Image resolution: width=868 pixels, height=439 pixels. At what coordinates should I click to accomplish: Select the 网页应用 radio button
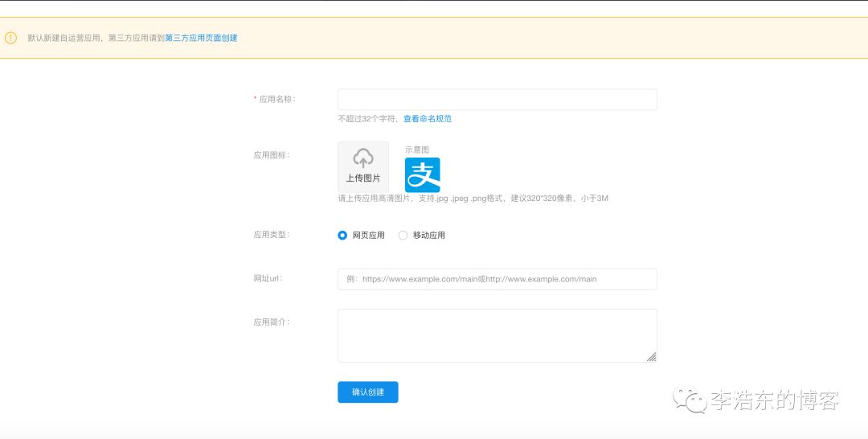342,236
